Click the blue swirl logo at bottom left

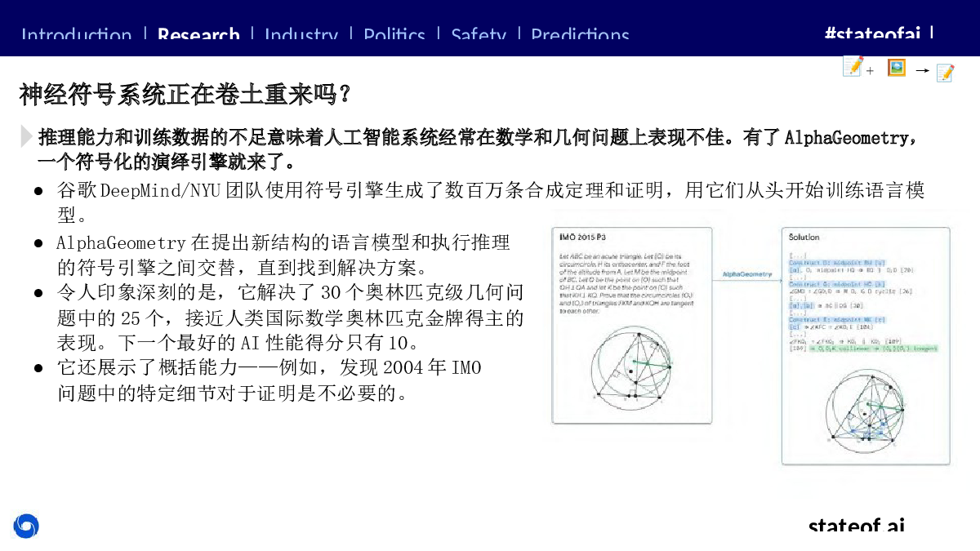(26, 526)
